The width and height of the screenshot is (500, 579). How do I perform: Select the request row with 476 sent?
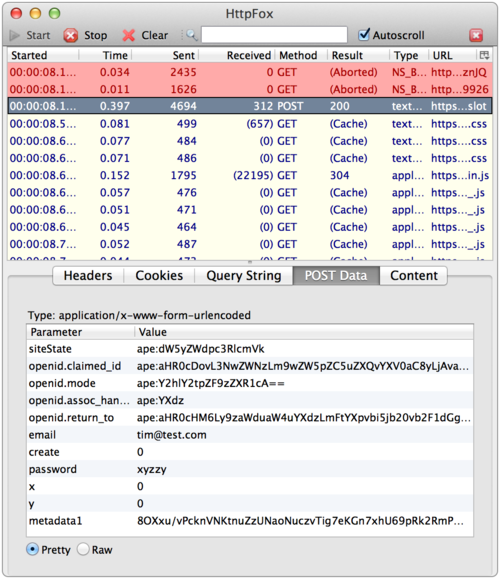pyautogui.click(x=250, y=192)
